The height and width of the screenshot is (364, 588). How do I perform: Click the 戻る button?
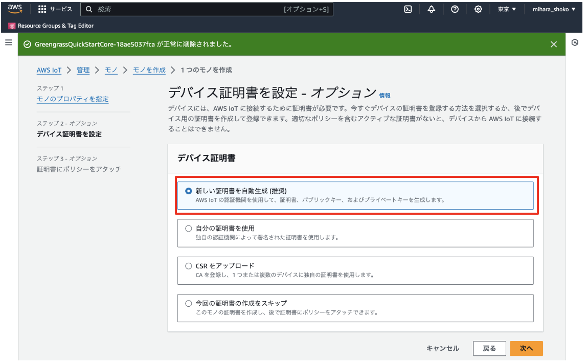tap(489, 348)
